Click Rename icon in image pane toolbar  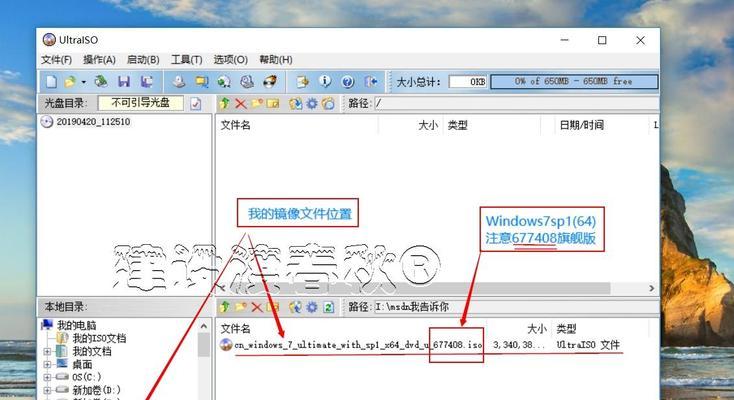[x=273, y=104]
